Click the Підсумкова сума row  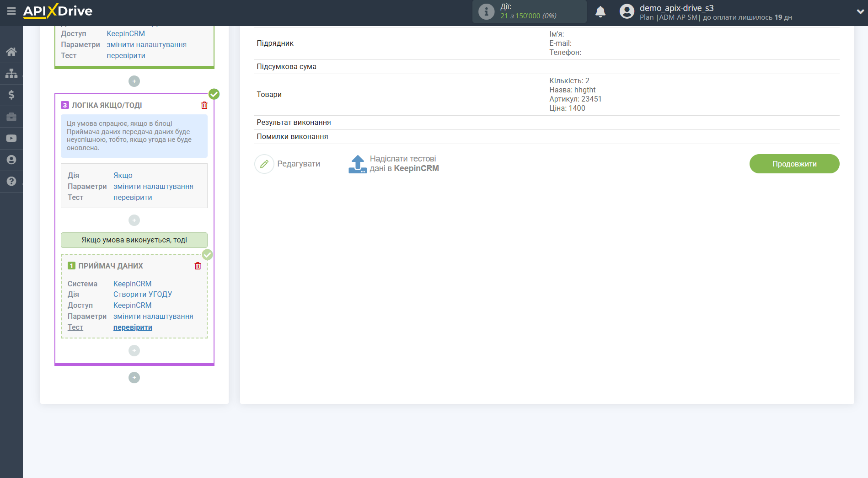click(547, 67)
